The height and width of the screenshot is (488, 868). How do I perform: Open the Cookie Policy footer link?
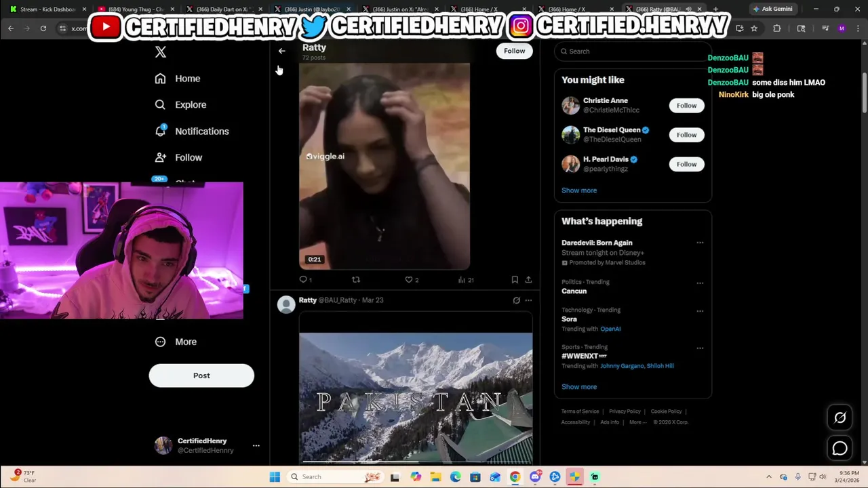(x=666, y=411)
